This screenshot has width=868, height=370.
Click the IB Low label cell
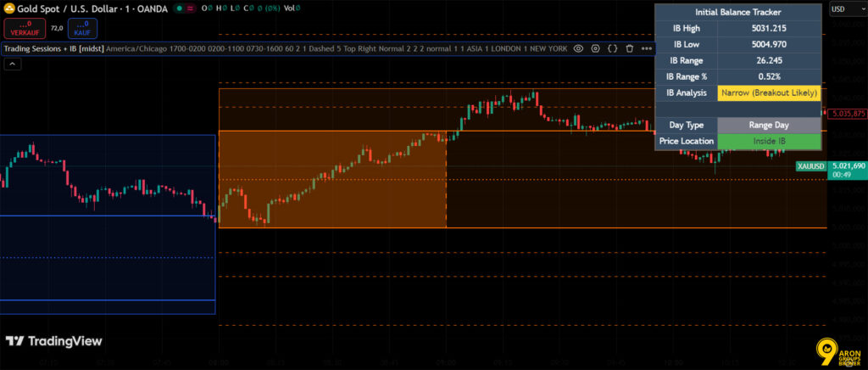[687, 44]
